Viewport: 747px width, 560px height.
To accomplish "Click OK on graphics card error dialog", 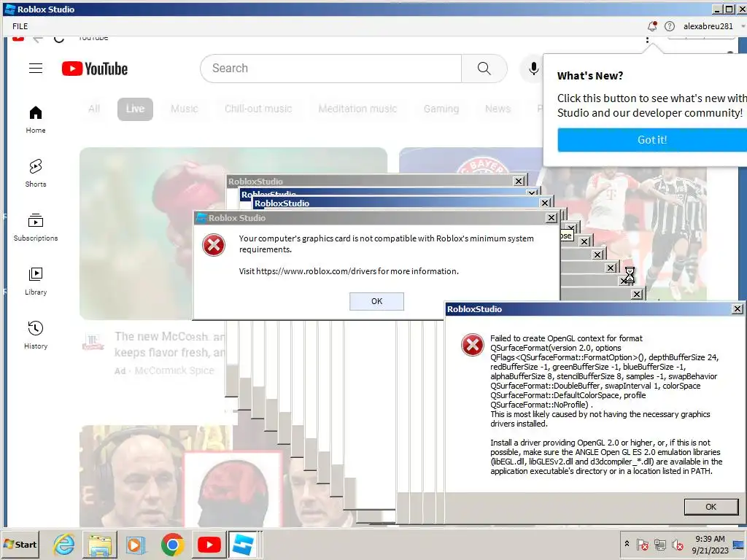I will click(376, 301).
